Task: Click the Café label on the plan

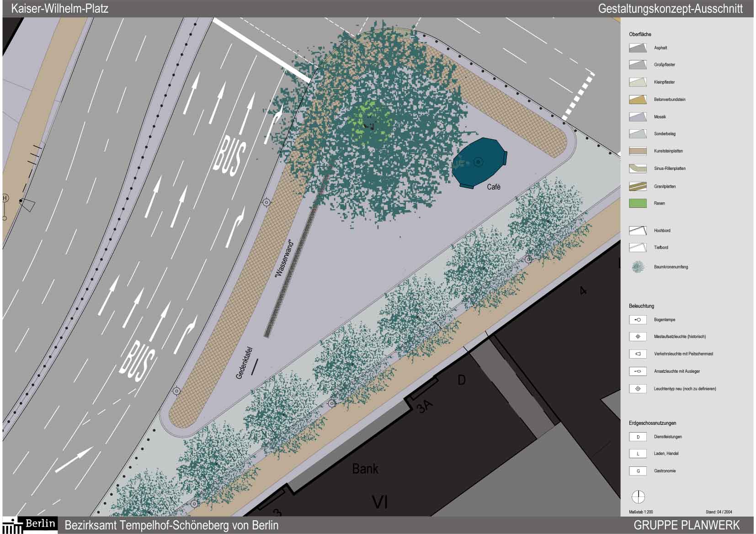Action: tap(494, 187)
